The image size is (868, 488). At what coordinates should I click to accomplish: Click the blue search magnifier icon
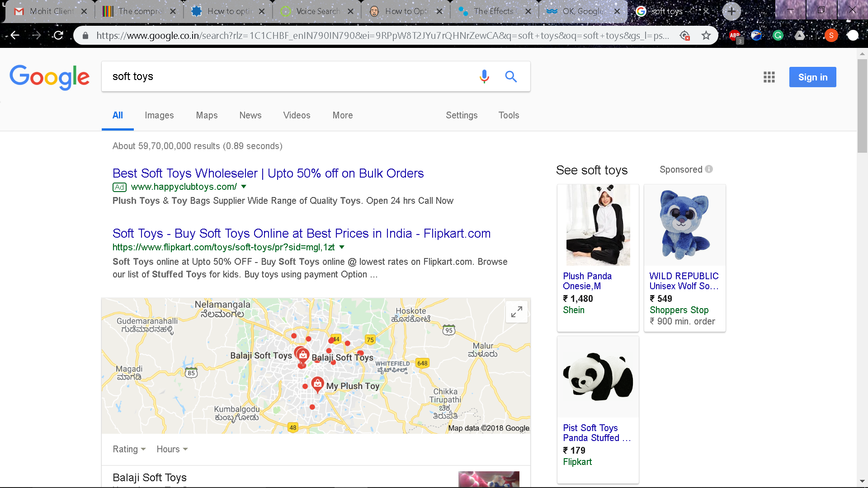coord(511,76)
